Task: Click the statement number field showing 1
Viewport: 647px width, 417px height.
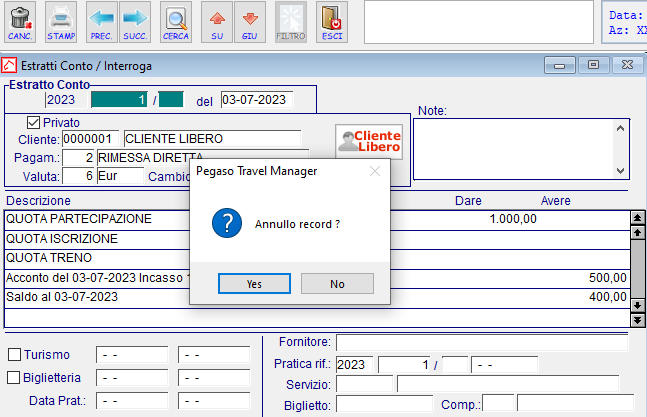Action: point(119,100)
